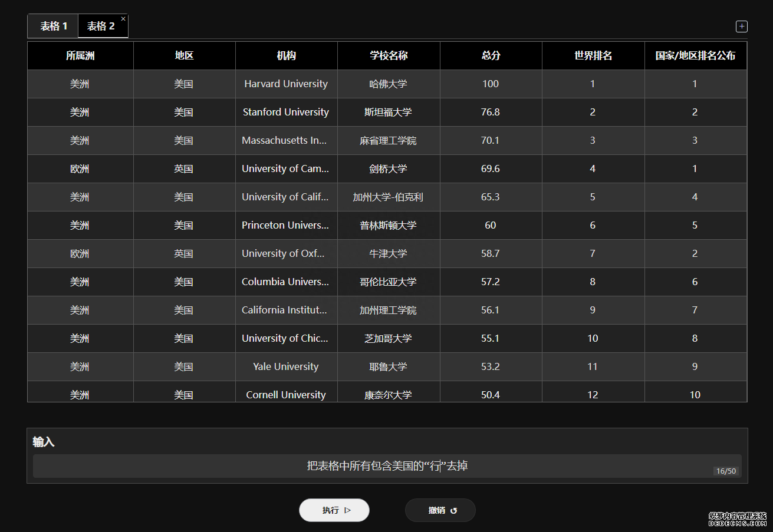
Task: Click the 英国 cell in 剑桥大学 row
Action: pyautogui.click(x=184, y=169)
